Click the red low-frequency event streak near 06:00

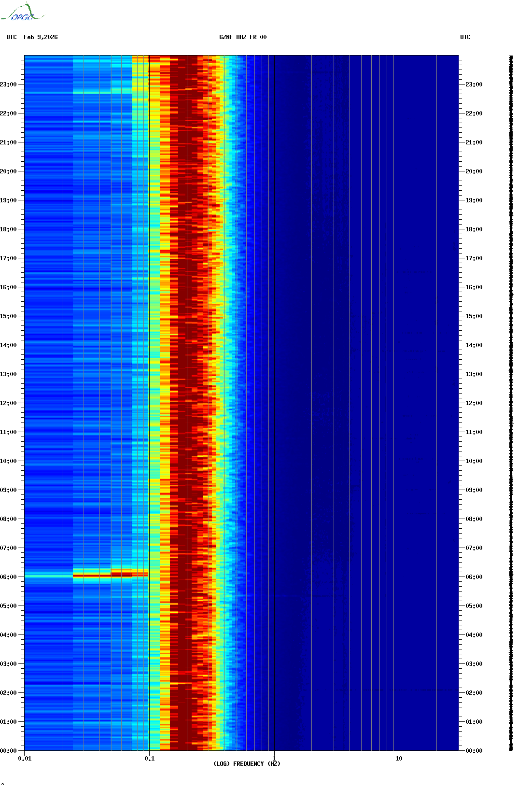pyautogui.click(x=110, y=575)
